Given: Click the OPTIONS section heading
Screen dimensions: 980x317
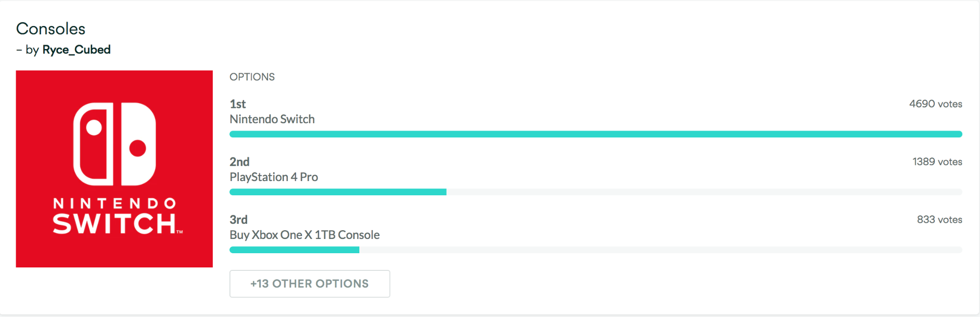Looking at the screenshot, I should pyautogui.click(x=252, y=77).
